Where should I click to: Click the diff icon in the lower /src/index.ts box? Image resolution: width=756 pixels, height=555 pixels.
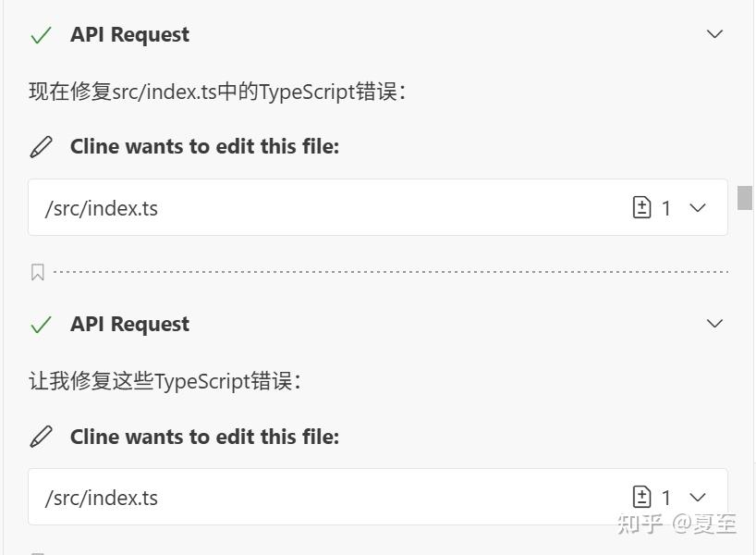(x=641, y=498)
